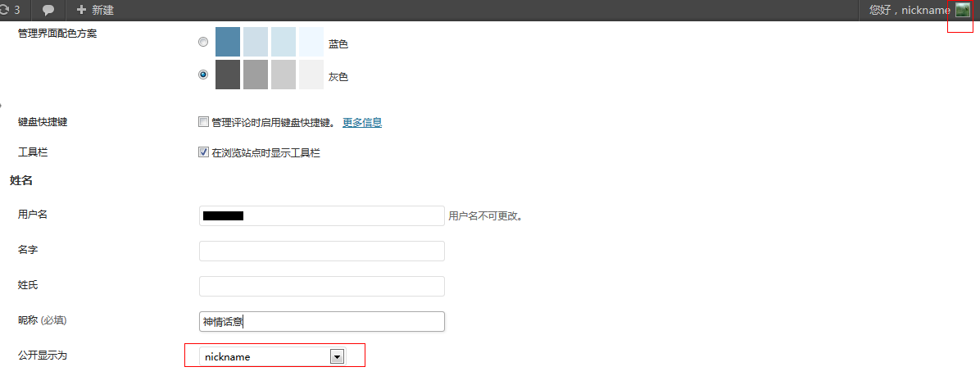The height and width of the screenshot is (376, 980).
Task: Click the 管理界面配色方案 label
Action: pyautogui.click(x=57, y=33)
